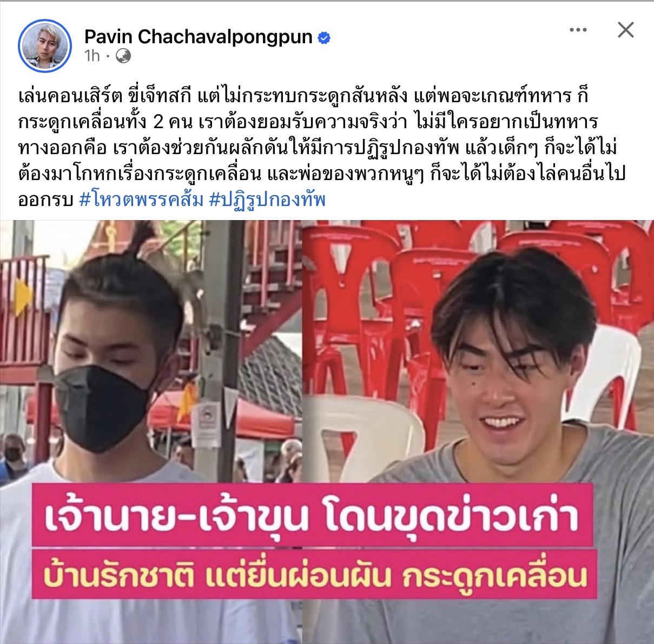Click the blue verified badge beside the name

coord(325,38)
